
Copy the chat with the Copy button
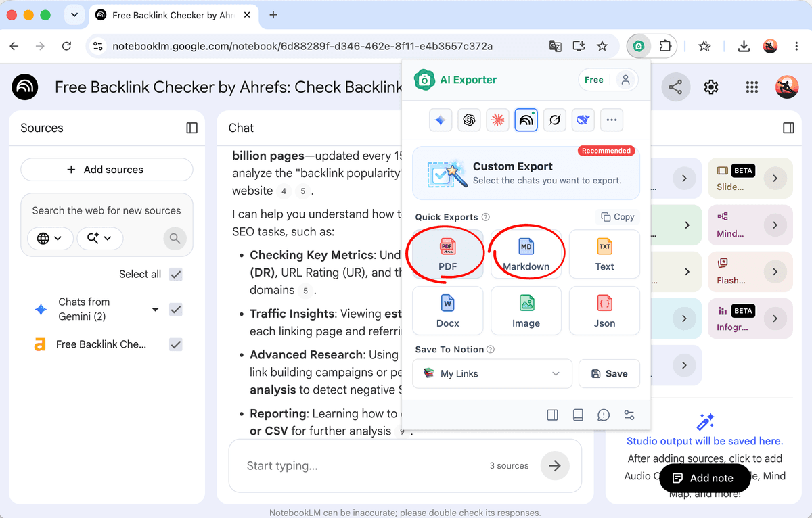pyautogui.click(x=617, y=217)
